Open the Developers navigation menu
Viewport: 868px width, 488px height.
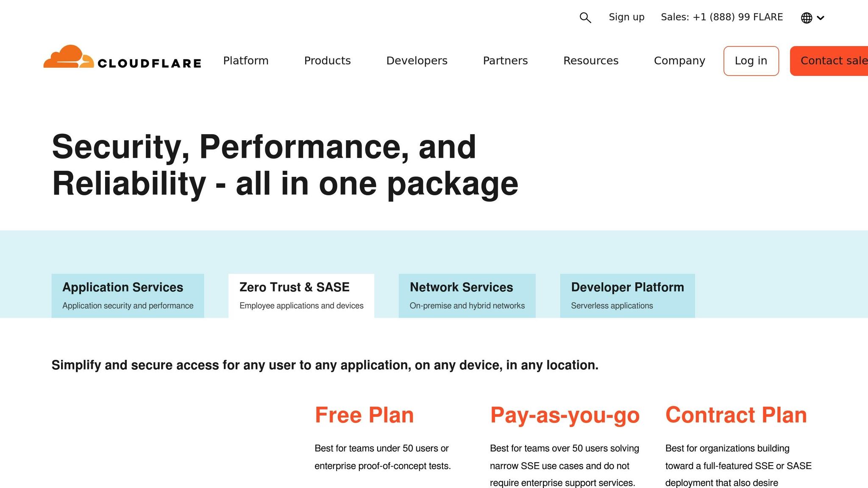[x=417, y=61]
